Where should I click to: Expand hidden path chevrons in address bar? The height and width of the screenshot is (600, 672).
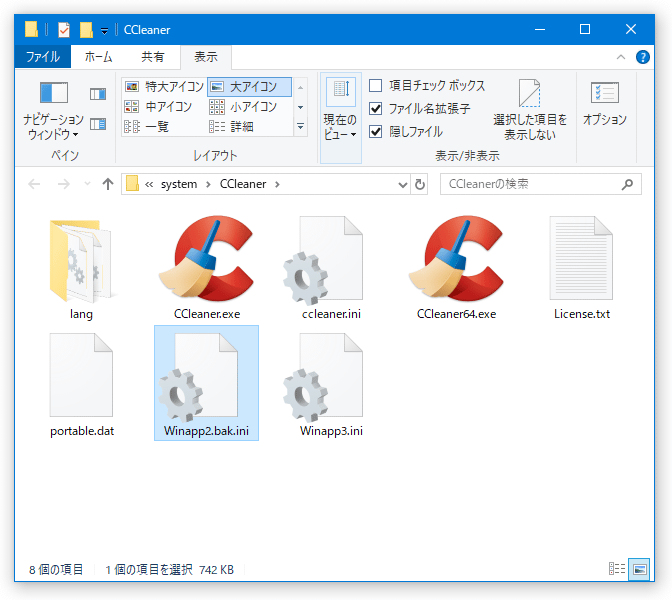149,185
